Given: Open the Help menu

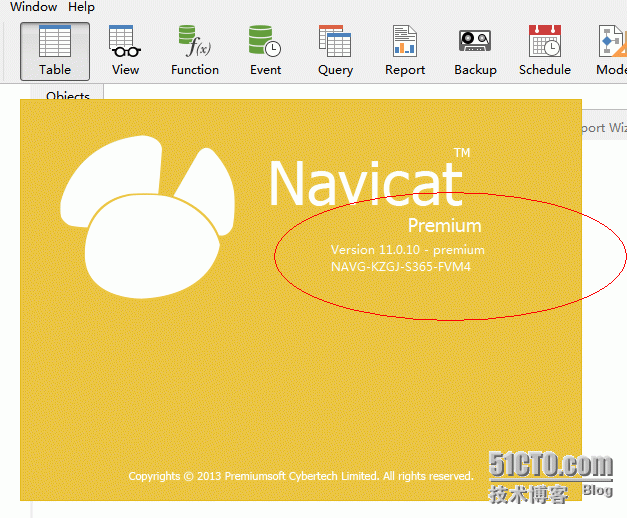Looking at the screenshot, I should click(81, 7).
